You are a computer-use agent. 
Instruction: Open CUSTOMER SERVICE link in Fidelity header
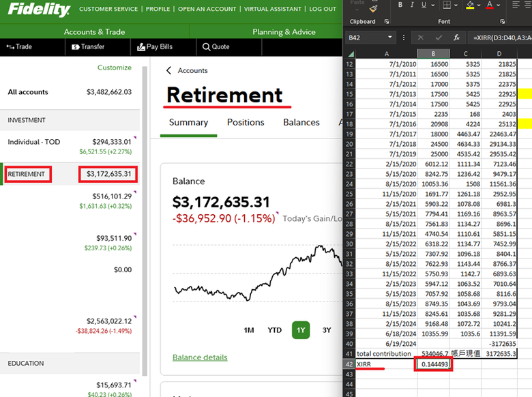click(108, 9)
